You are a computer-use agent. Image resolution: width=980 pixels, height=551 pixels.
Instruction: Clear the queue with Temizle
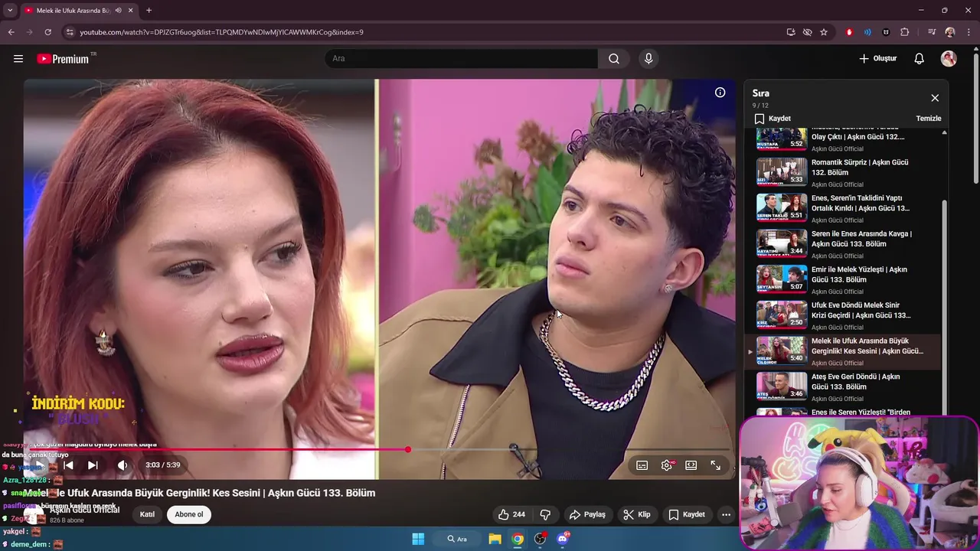[x=929, y=119]
